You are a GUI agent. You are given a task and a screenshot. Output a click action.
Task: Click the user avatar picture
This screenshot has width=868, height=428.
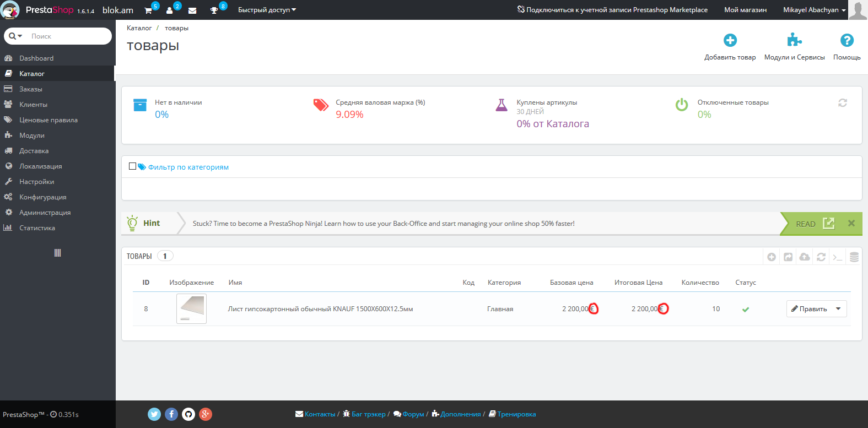coord(858,10)
